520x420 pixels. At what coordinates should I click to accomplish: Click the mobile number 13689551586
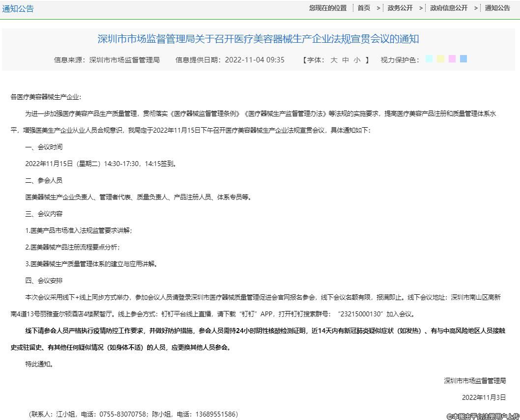click(x=216, y=414)
